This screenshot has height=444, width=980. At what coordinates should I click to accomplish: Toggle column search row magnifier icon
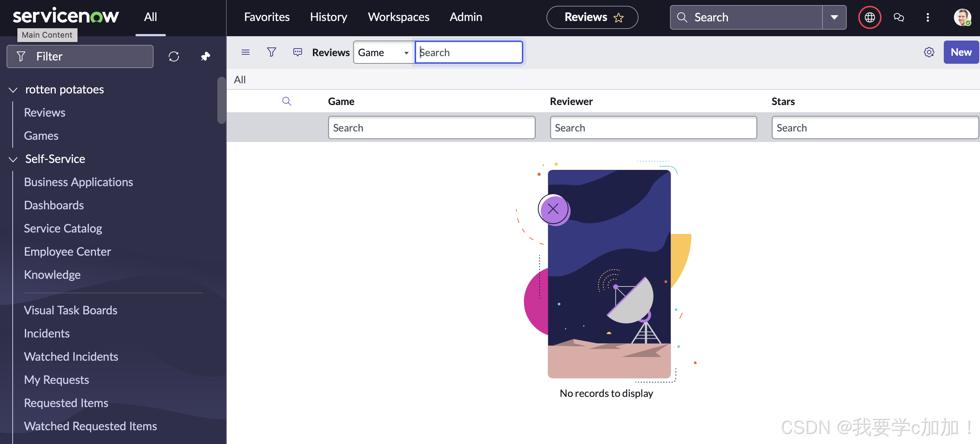(x=286, y=101)
